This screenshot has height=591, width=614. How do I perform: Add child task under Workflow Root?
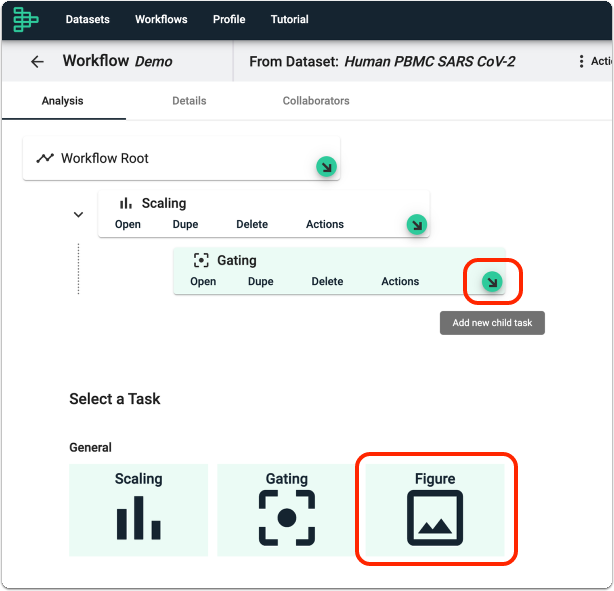[326, 167]
